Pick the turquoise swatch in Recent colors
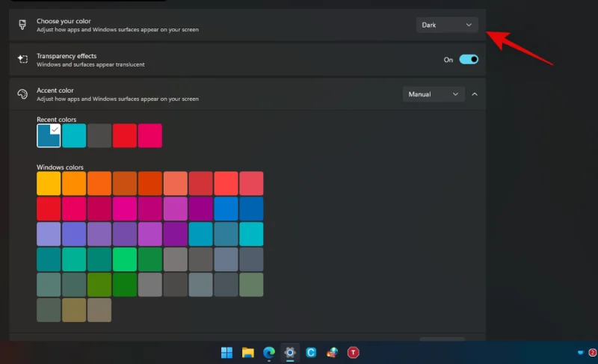This screenshot has width=598, height=364. click(x=74, y=136)
